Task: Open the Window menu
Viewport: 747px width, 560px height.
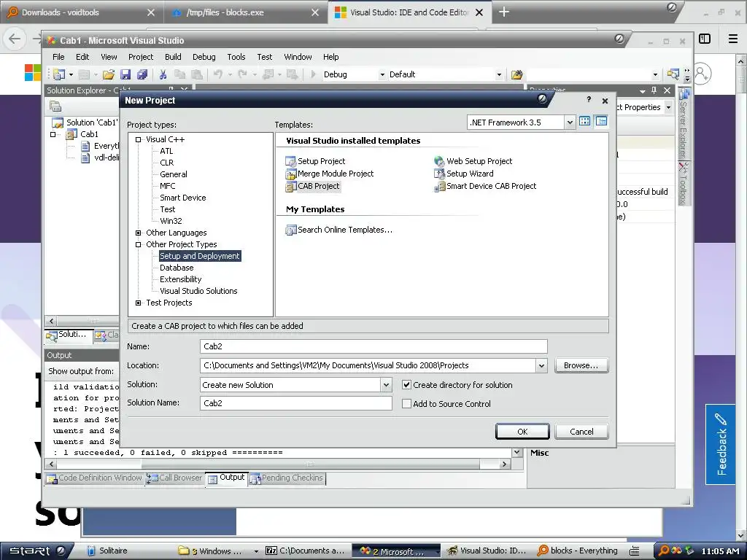Action: pos(298,57)
